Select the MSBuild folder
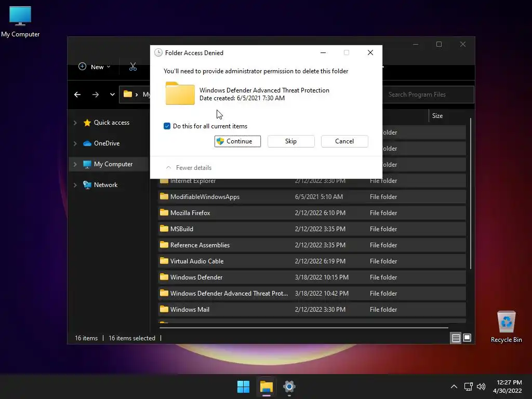532x399 pixels. tap(312, 229)
